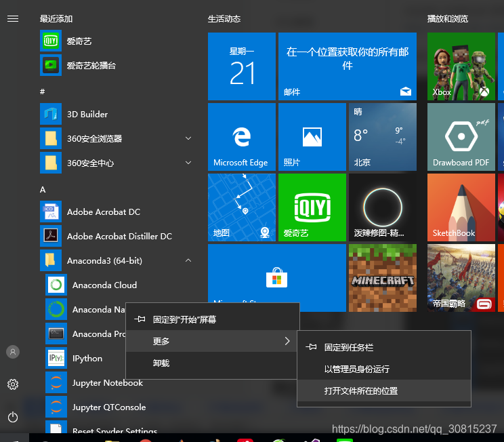504x442 pixels.
Task: Expand the 360安全浏览器 folder chevron
Action: (188, 138)
